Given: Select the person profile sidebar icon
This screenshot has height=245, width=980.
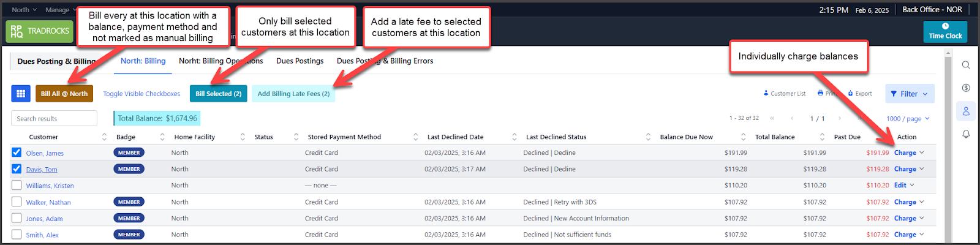Looking at the screenshot, I should 966,111.
